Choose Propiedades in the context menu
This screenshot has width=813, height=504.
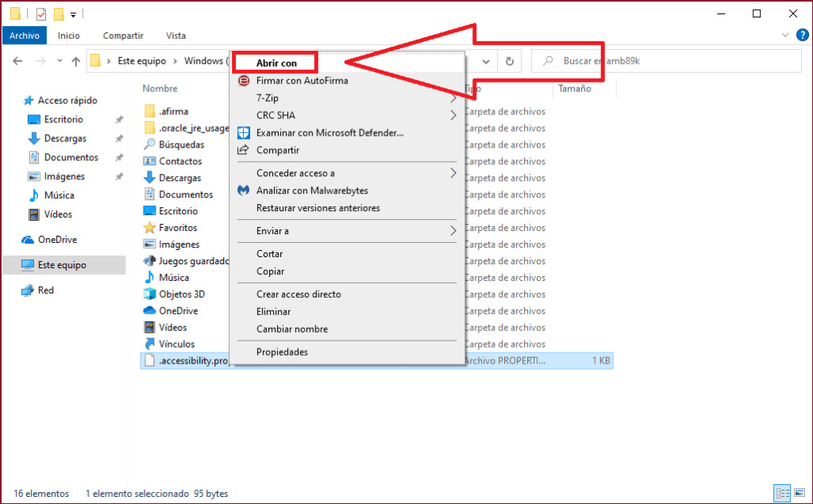(282, 352)
